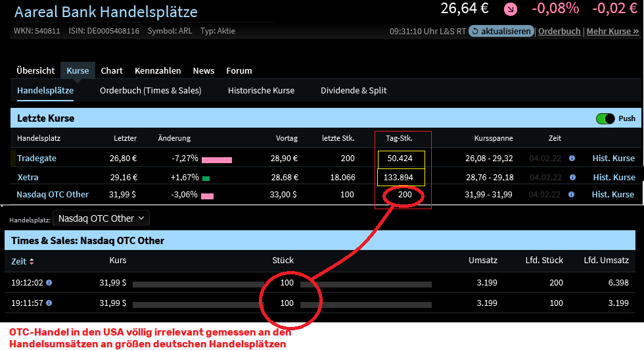Click the Handelsplatz column header

[39, 138]
